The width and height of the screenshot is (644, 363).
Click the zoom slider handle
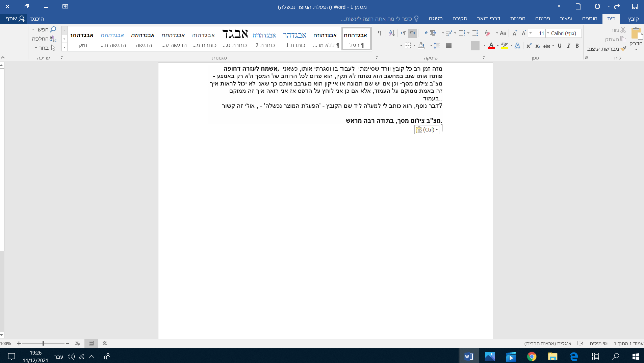(43, 343)
